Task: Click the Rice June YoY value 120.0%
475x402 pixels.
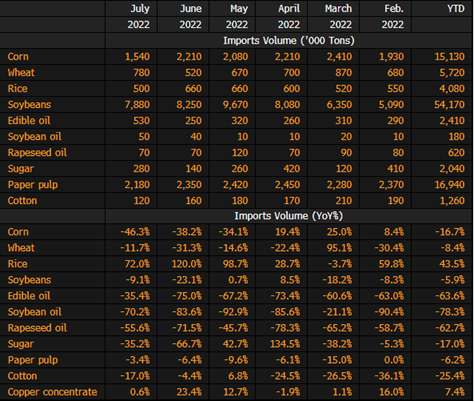Action: point(187,264)
